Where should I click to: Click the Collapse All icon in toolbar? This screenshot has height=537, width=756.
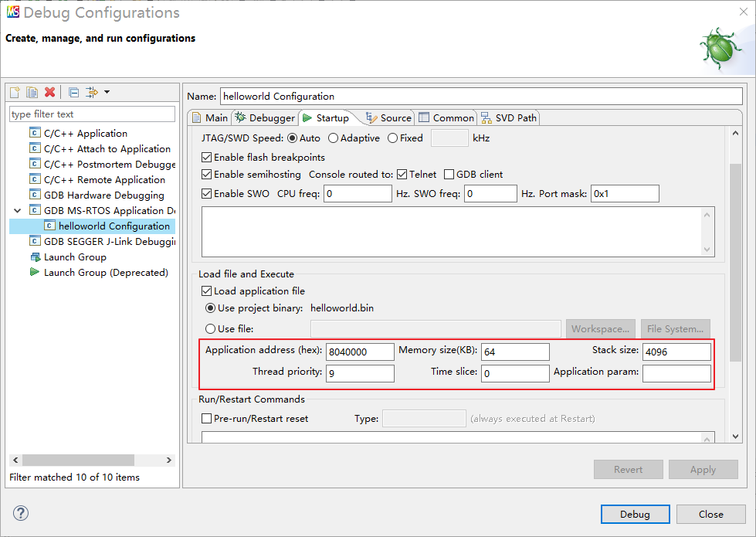click(x=73, y=92)
